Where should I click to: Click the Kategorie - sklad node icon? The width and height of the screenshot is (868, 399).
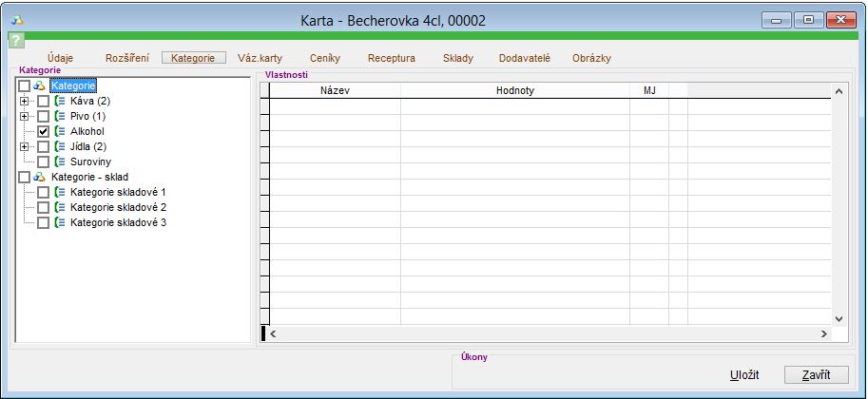(39, 177)
